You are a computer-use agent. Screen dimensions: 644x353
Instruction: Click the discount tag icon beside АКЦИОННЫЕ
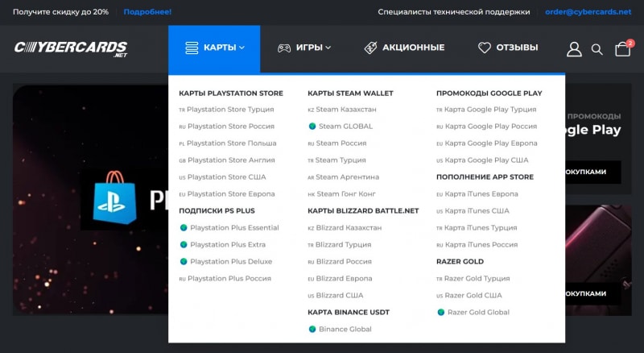click(370, 48)
